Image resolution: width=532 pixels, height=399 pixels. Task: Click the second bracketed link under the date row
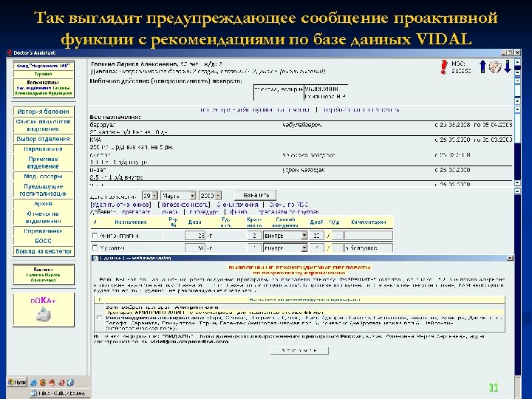pos(184,205)
